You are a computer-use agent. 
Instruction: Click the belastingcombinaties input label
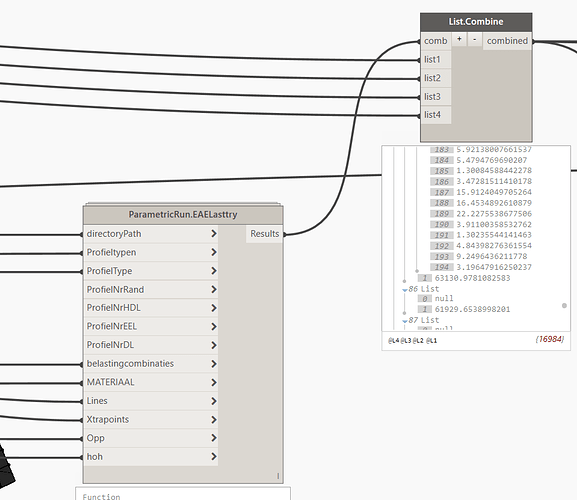(x=130, y=364)
